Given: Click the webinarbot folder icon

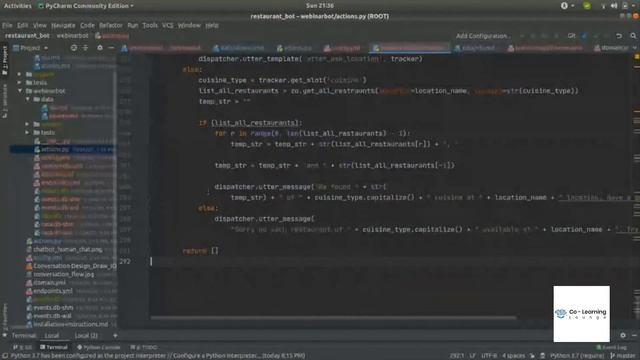Looking at the screenshot, I should point(29,91).
